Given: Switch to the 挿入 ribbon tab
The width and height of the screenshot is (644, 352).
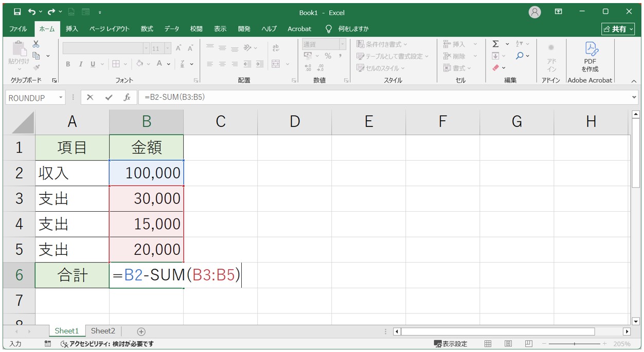Looking at the screenshot, I should point(72,29).
